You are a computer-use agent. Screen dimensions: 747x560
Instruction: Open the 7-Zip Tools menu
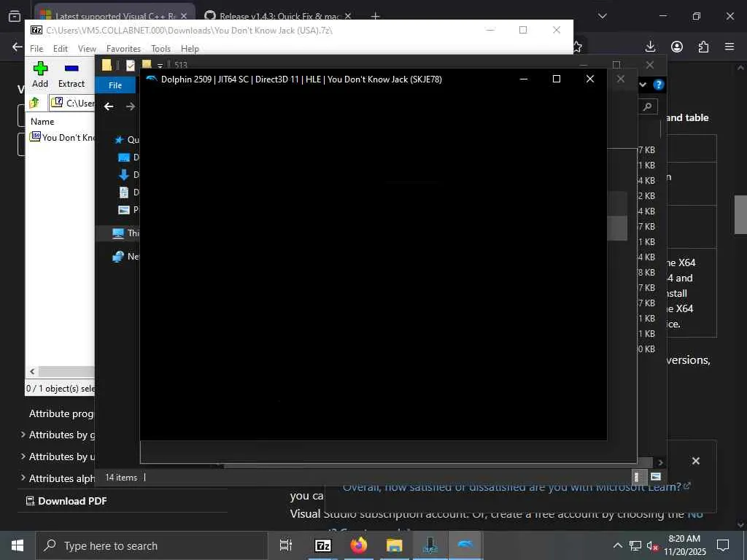pyautogui.click(x=160, y=49)
